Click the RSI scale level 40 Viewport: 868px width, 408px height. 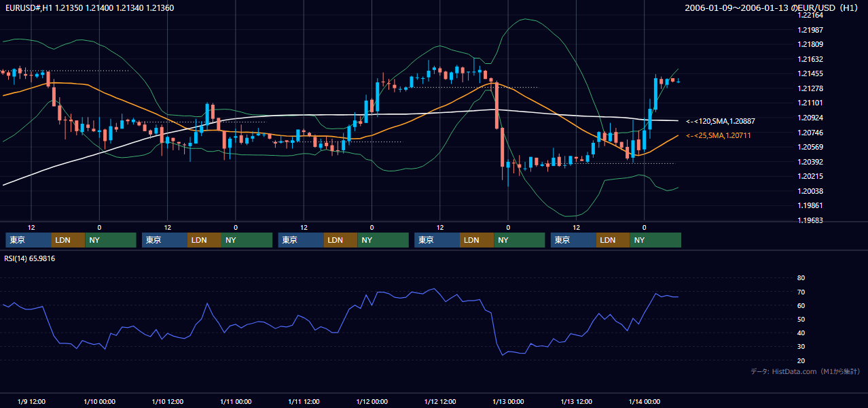coord(801,333)
